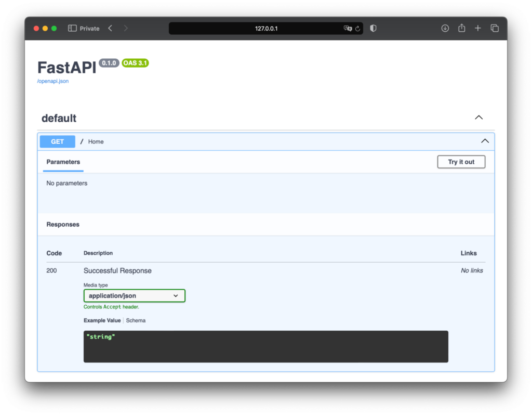Click the Try it out button

point(461,162)
